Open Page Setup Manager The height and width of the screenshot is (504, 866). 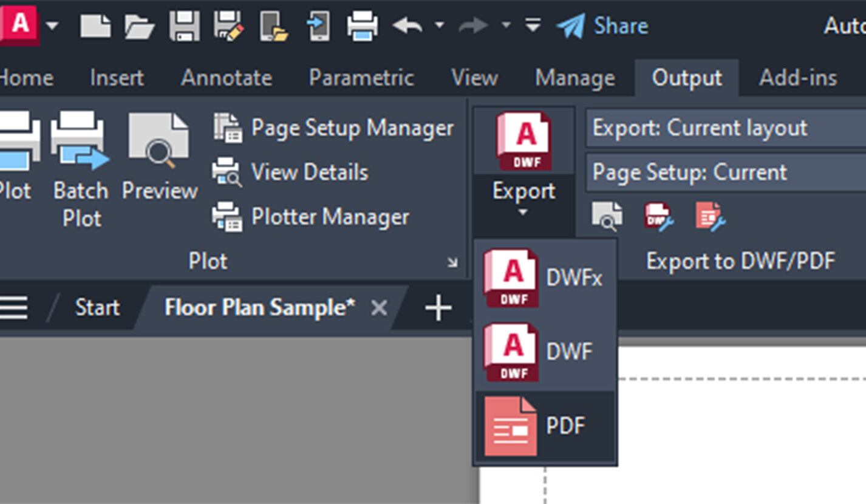point(334,128)
